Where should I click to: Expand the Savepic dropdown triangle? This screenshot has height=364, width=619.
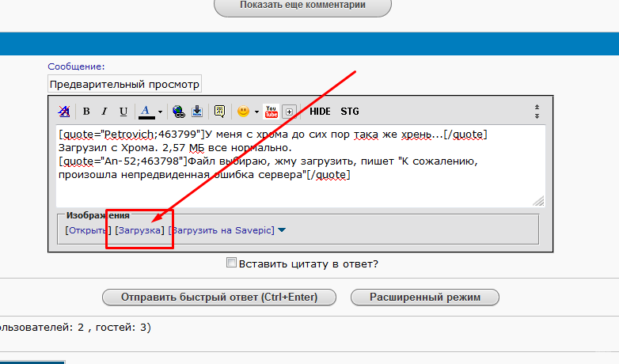(x=282, y=230)
